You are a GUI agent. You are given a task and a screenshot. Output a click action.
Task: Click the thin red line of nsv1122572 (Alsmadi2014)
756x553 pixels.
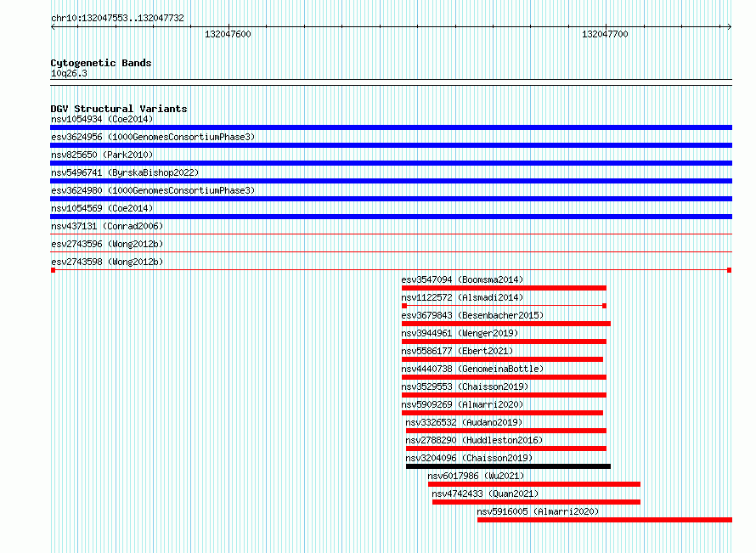[x=505, y=306]
